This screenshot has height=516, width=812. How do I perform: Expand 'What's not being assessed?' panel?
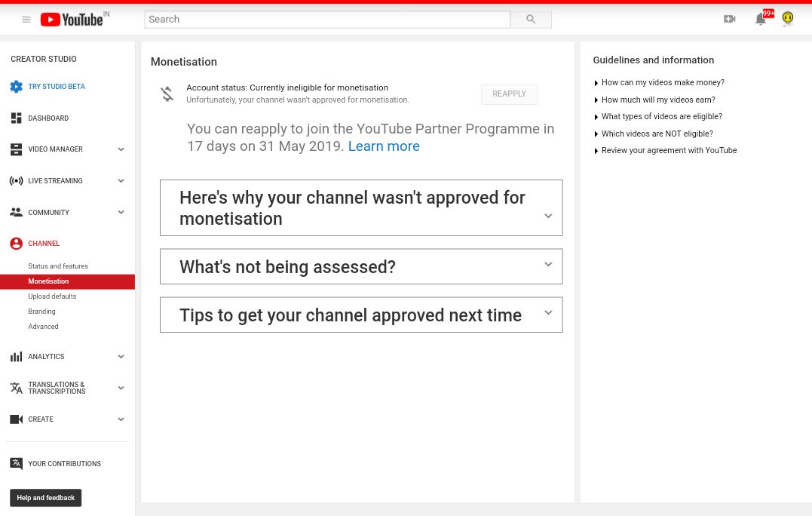(x=361, y=266)
